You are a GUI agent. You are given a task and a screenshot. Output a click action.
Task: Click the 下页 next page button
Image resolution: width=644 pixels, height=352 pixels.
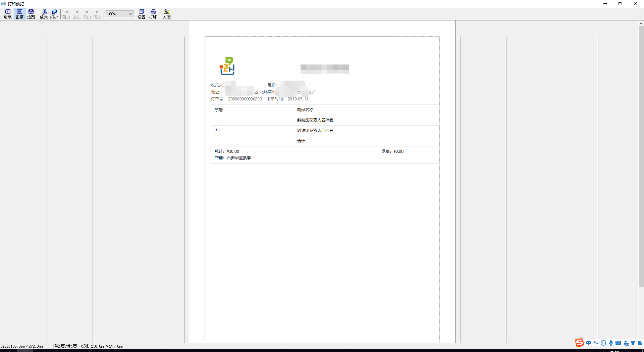87,14
